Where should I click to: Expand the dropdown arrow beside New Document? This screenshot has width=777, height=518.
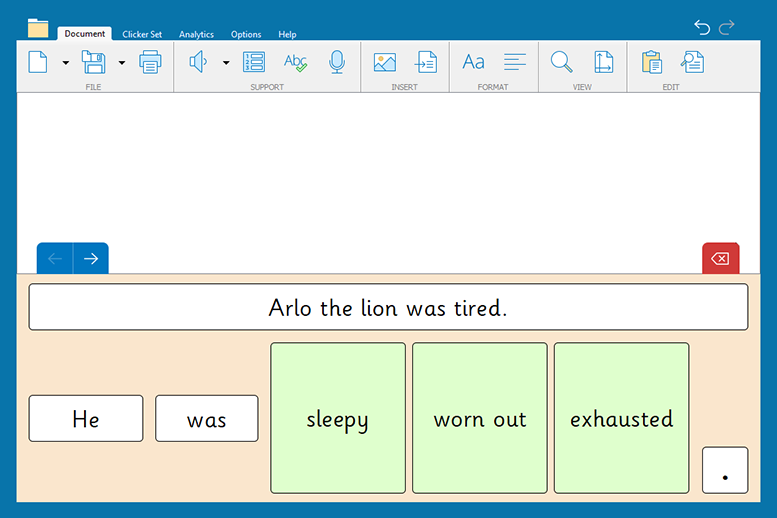[x=66, y=63]
